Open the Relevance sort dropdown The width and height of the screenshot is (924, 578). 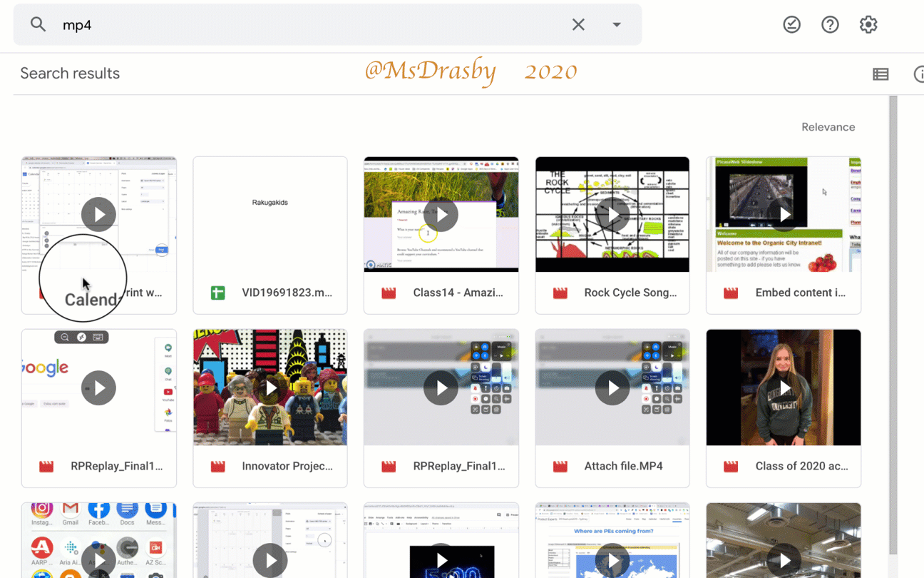(x=828, y=126)
